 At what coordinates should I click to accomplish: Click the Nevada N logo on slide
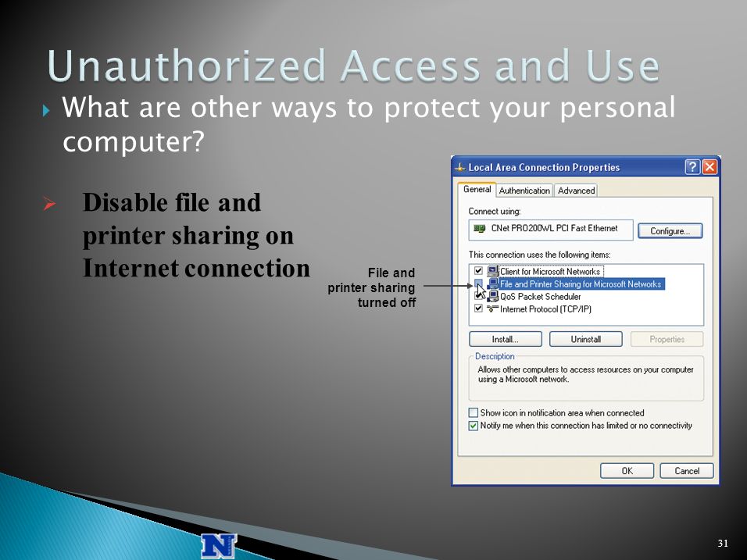219,546
